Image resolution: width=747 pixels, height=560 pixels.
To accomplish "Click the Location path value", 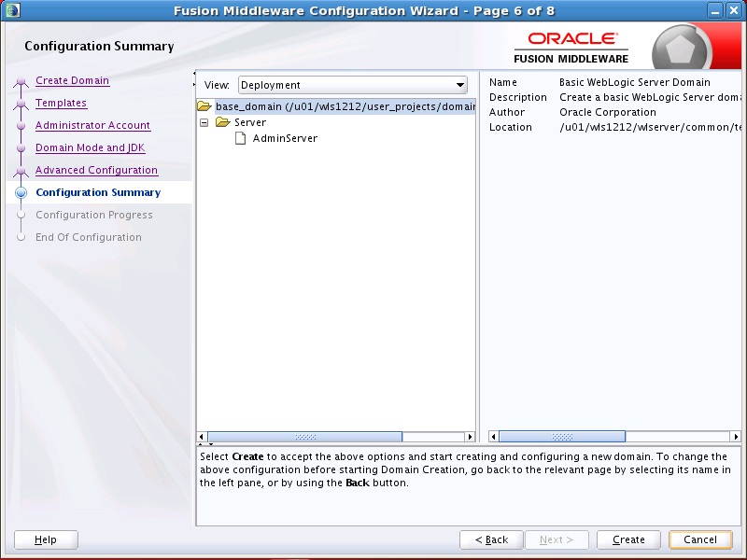I will tap(650, 127).
